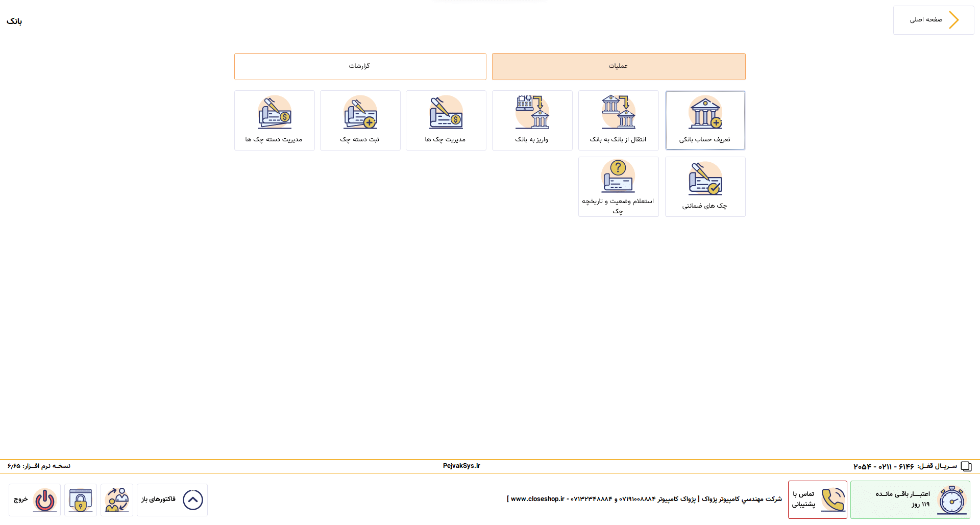Click the exit (خروج) power button
This screenshot has height=525, width=980.
[35, 500]
